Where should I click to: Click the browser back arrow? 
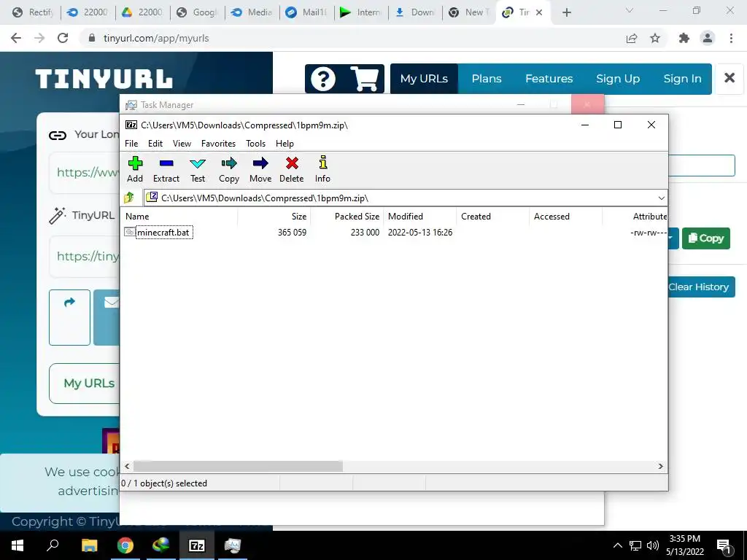tap(16, 38)
